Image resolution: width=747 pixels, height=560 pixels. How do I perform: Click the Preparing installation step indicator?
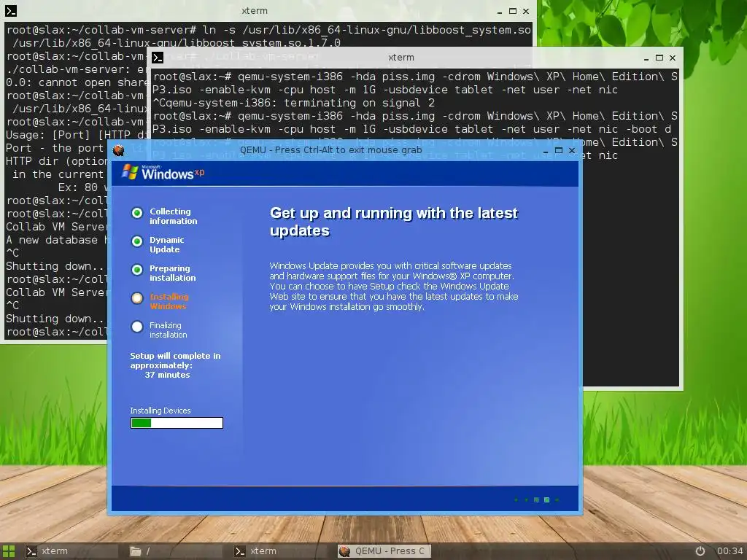tap(137, 270)
